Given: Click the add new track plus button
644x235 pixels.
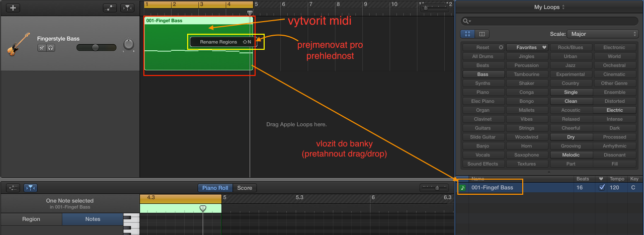Looking at the screenshot, I should click(13, 8).
